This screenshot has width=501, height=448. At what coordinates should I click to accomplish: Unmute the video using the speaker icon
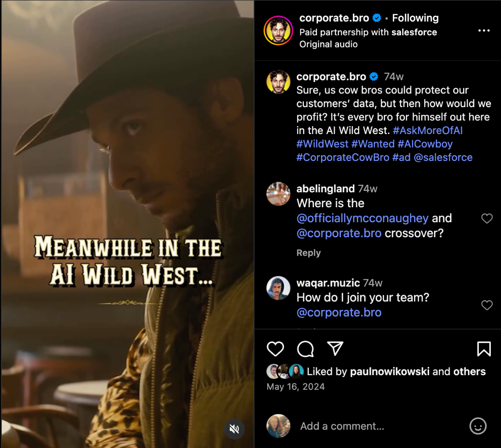pos(235,429)
